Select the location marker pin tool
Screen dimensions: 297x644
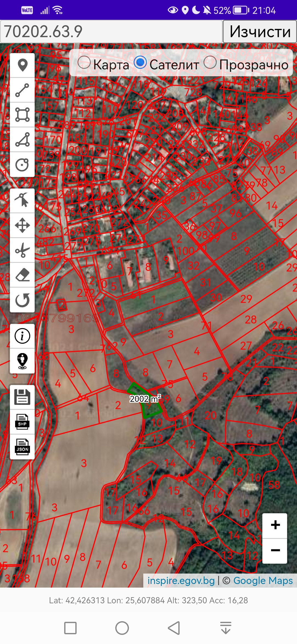[x=22, y=65]
